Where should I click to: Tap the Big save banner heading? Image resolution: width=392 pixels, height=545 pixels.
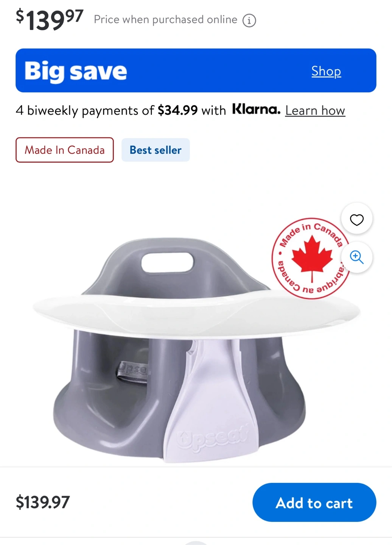coord(76,71)
